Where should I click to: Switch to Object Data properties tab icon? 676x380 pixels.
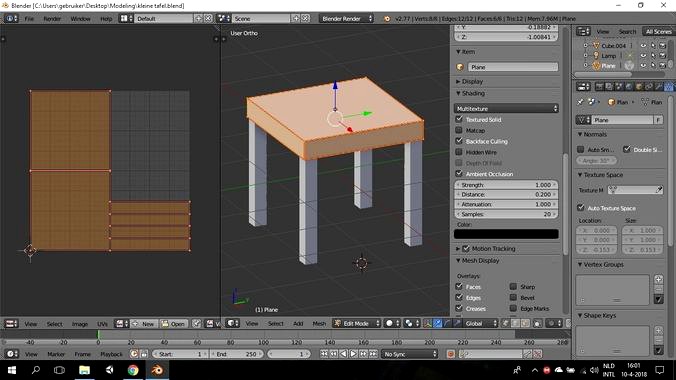point(668,87)
